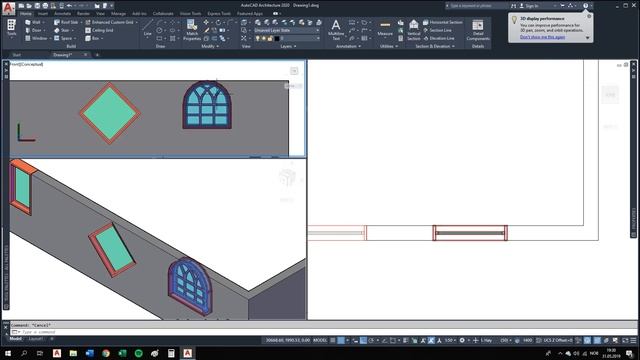Expand the notification balloon down arrow
This screenshot has width=640, height=360.
587,38
